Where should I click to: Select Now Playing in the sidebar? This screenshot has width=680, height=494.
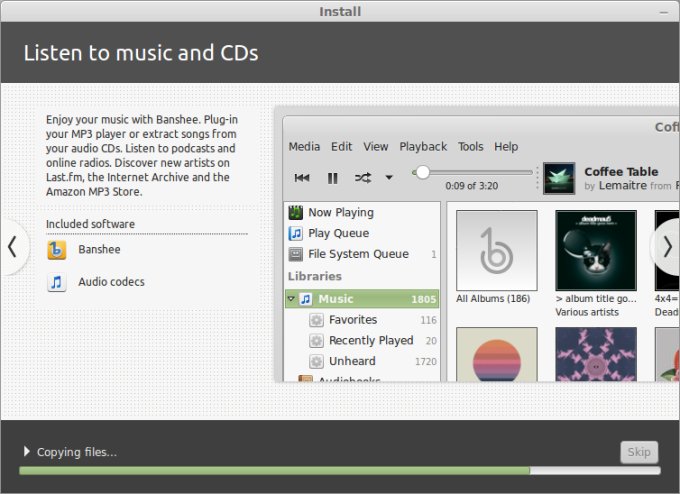coord(340,212)
